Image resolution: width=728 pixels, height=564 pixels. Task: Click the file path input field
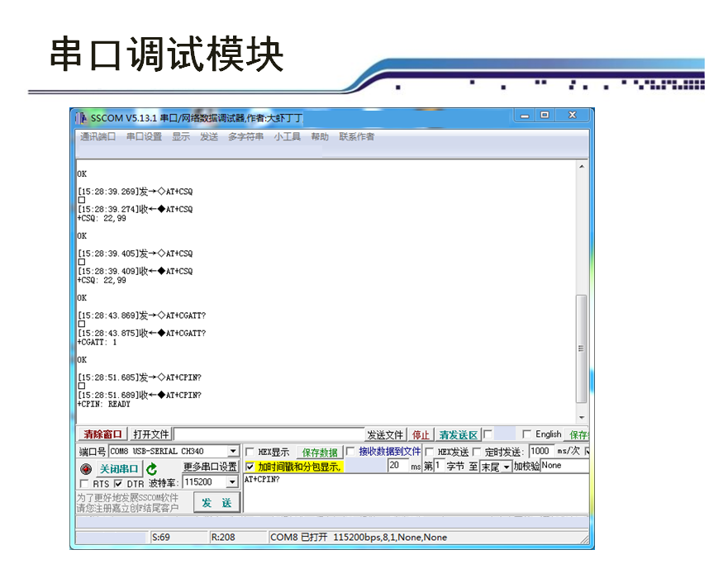(269, 434)
